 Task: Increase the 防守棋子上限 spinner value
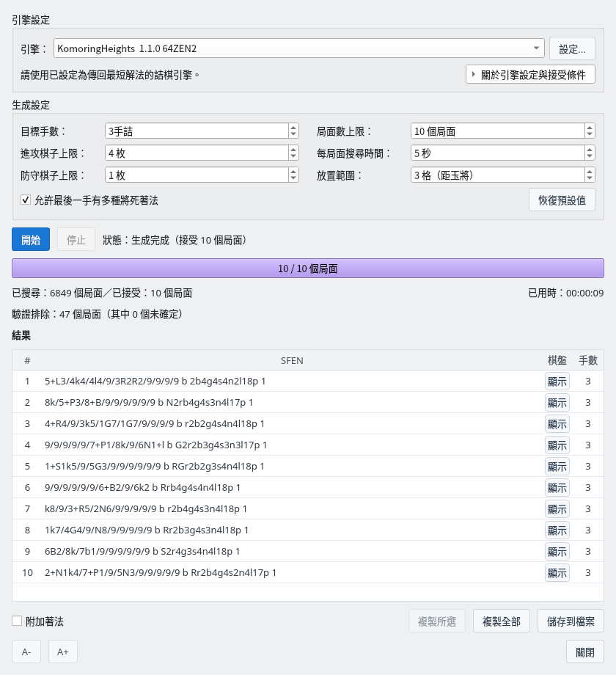click(293, 172)
